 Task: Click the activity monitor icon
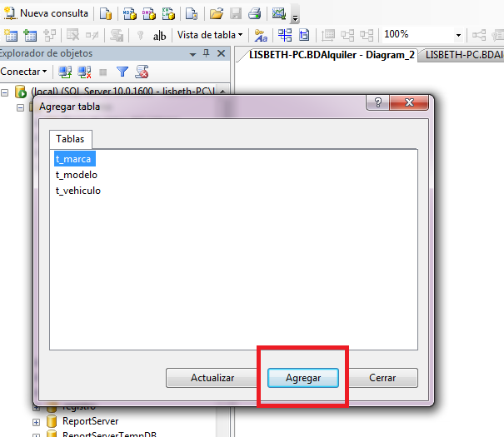279,14
